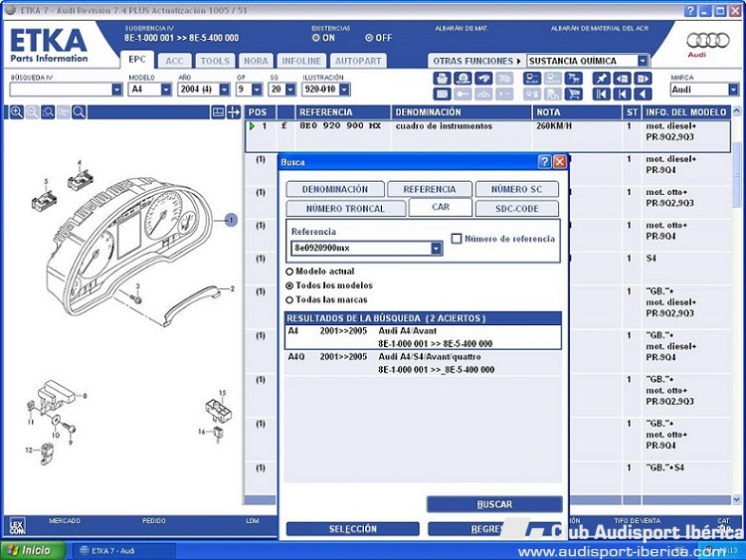Click the pushpin icon in toolbar
This screenshot has width=746, height=560.
601,79
